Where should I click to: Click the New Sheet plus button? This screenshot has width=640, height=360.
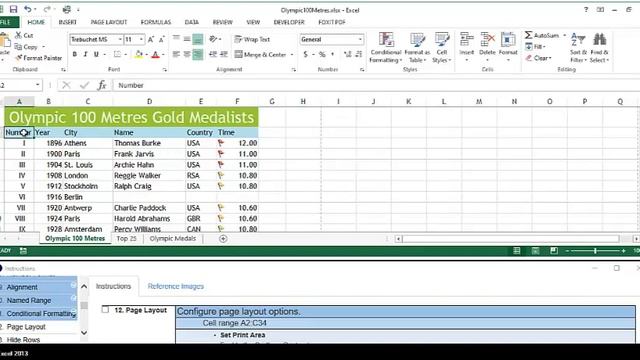(x=223, y=239)
